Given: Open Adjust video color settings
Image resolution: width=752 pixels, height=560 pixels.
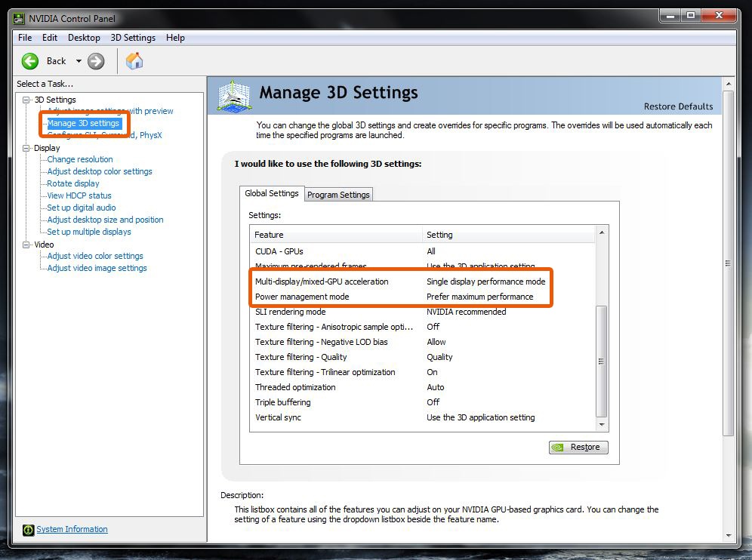Looking at the screenshot, I should pyautogui.click(x=95, y=256).
